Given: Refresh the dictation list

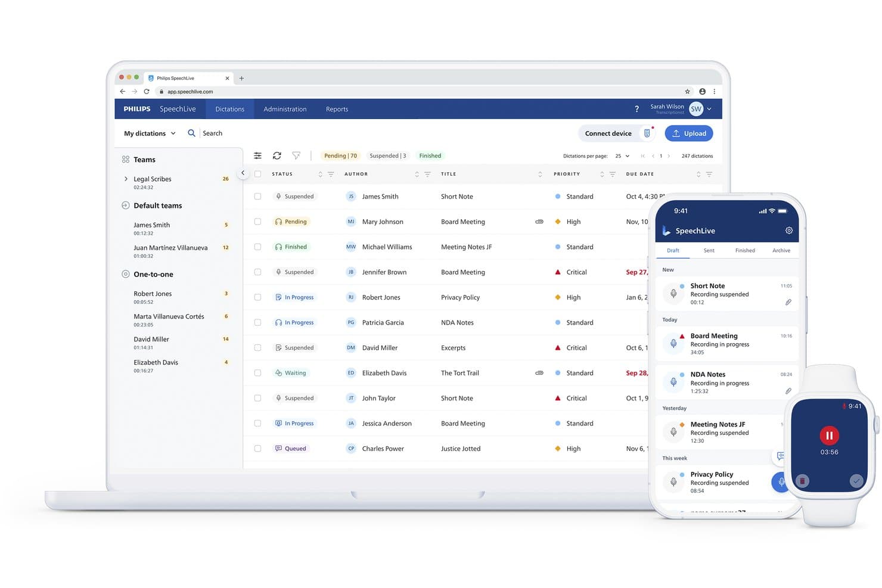Looking at the screenshot, I should (x=277, y=155).
